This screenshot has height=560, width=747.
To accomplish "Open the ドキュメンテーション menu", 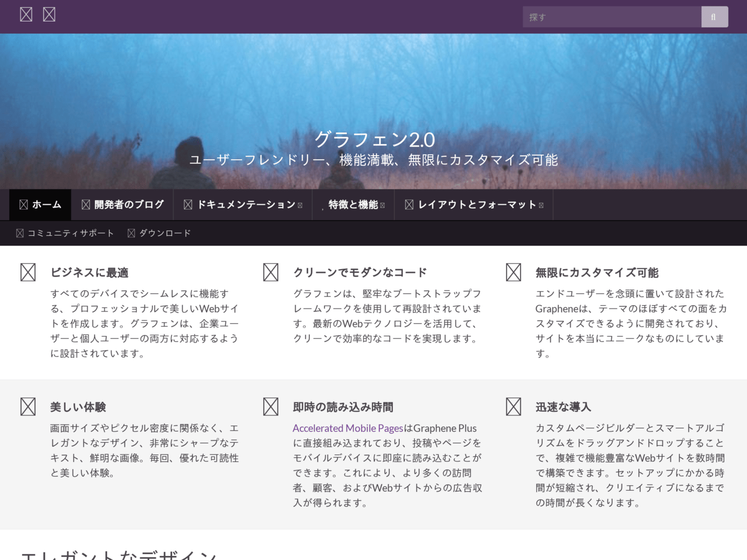I will (x=243, y=205).
